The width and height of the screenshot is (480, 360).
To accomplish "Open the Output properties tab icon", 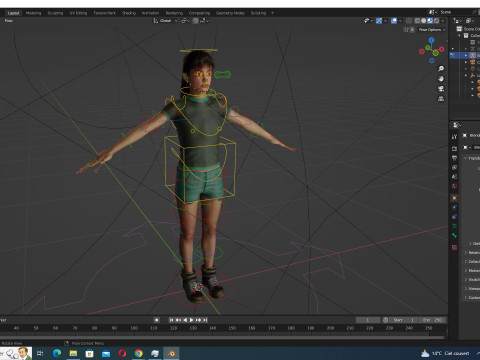I will [454, 158].
